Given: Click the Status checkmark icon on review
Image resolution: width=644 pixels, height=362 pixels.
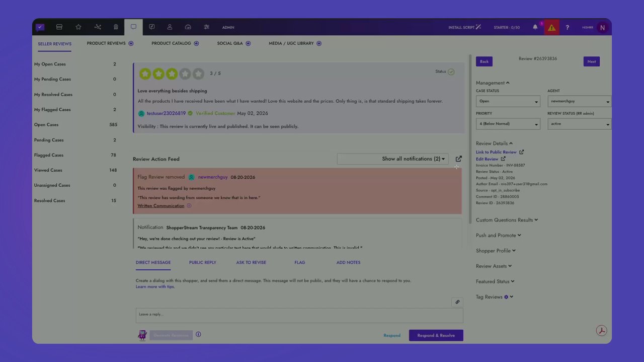Looking at the screenshot, I should [451, 72].
